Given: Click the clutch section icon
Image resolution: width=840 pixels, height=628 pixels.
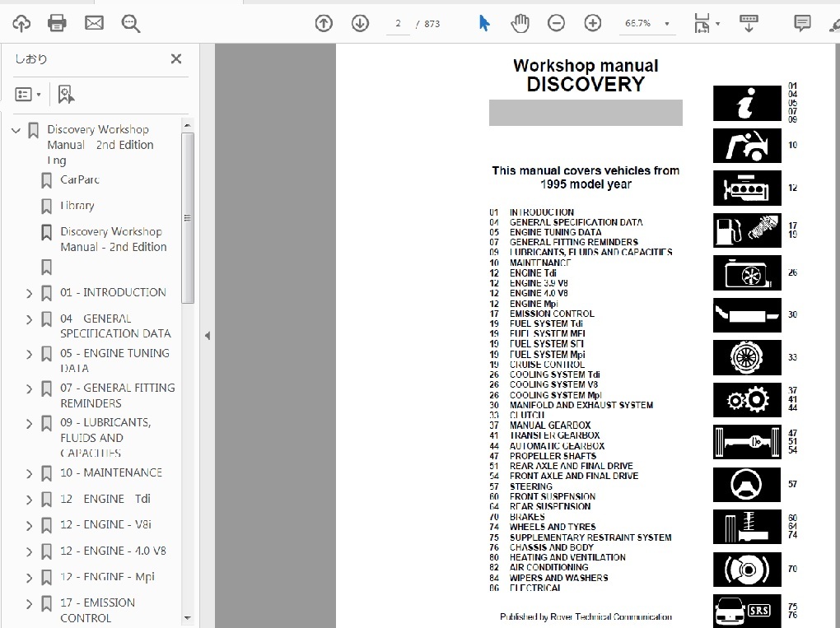Looking at the screenshot, I should (x=747, y=358).
